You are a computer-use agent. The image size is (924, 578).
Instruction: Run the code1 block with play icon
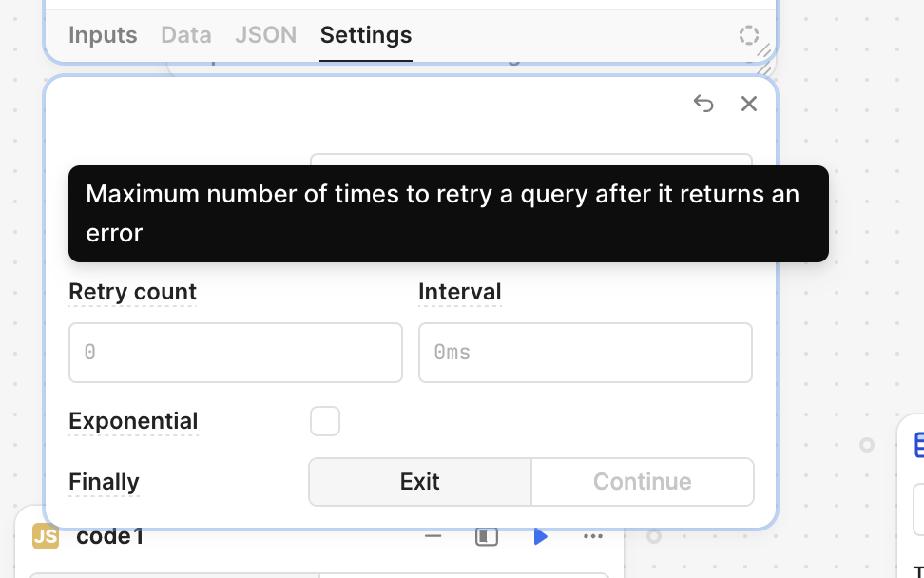[540, 537]
